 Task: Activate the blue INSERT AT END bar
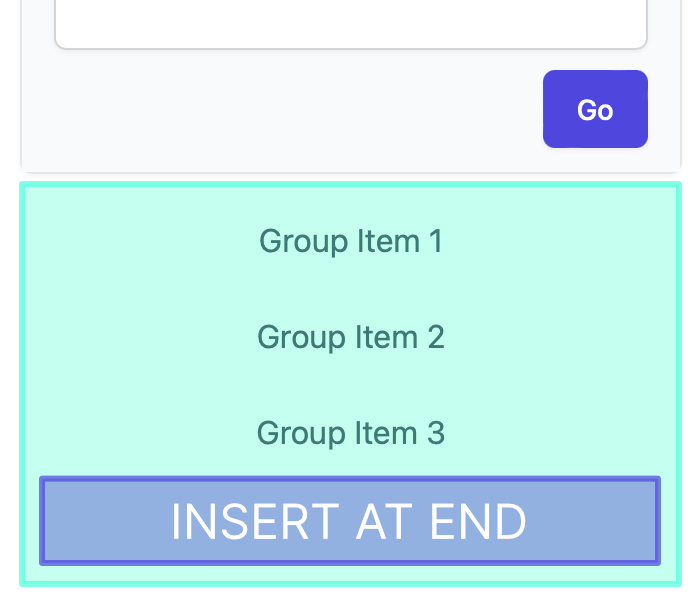click(x=350, y=521)
